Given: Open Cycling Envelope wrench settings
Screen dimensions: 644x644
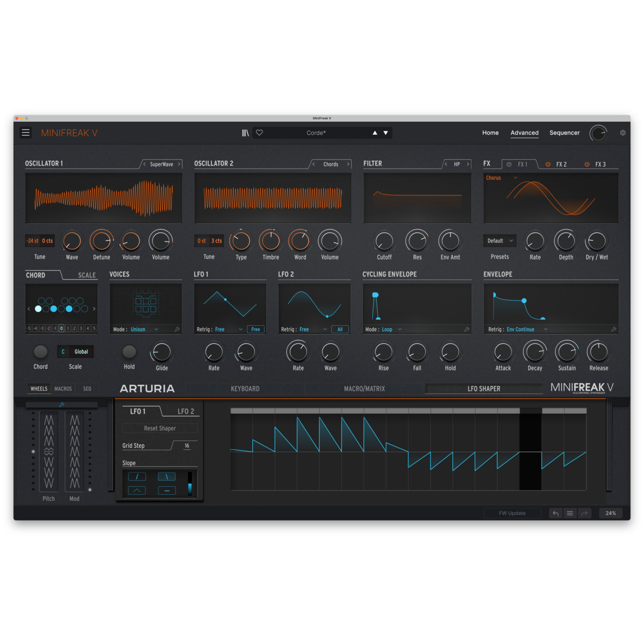Looking at the screenshot, I should pyautogui.click(x=467, y=330).
